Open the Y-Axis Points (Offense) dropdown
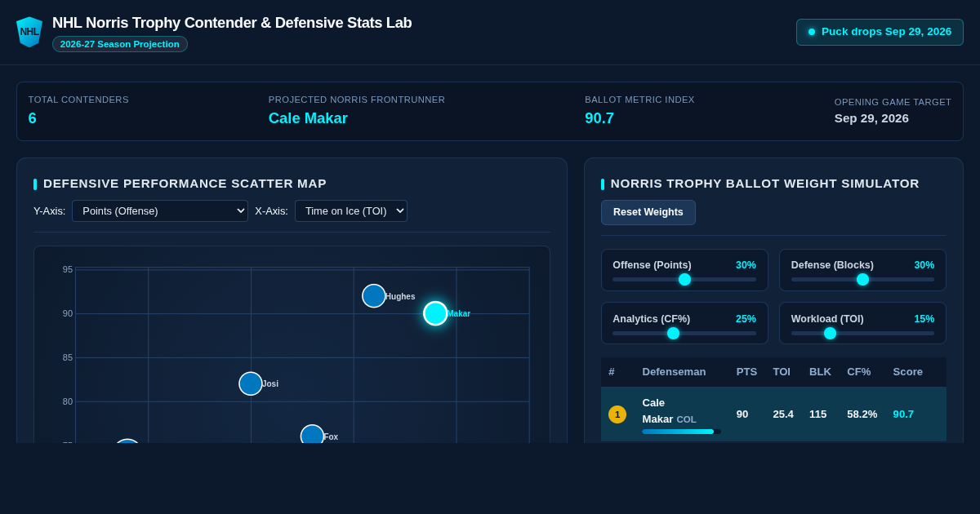The image size is (980, 514). pos(160,210)
